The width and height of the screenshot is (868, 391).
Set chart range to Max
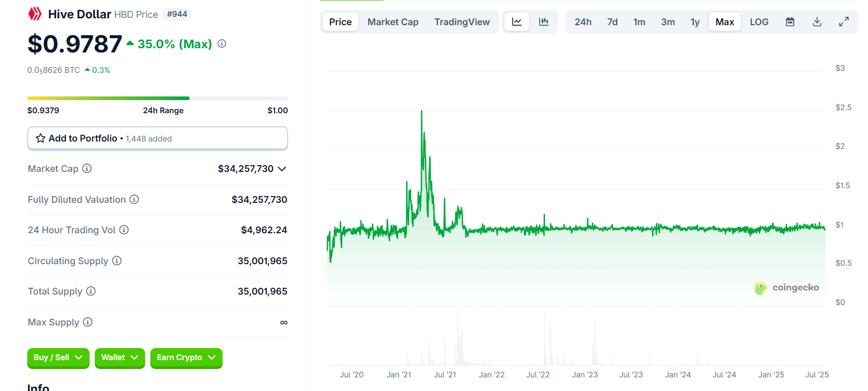tap(725, 22)
